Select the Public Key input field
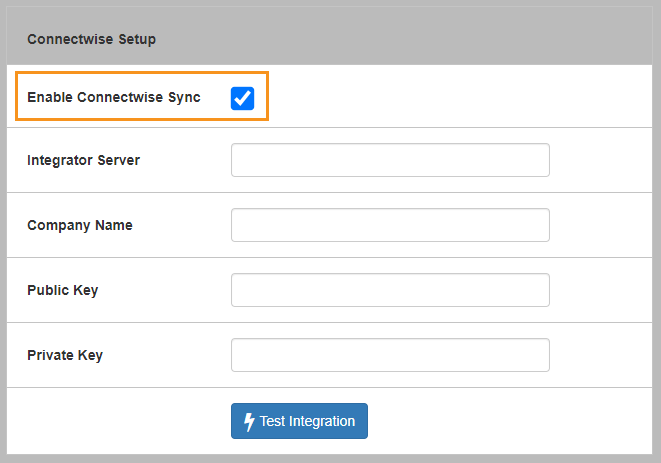 (x=390, y=290)
